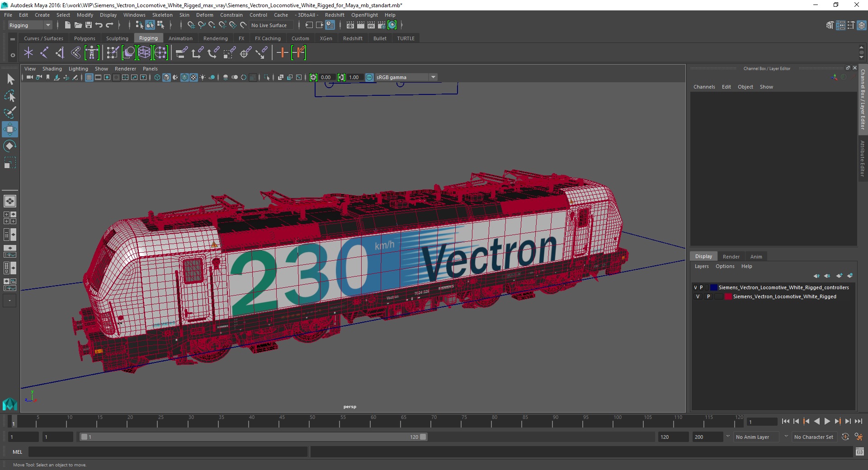
Task: Click the Save Scene disk icon
Action: (89, 25)
